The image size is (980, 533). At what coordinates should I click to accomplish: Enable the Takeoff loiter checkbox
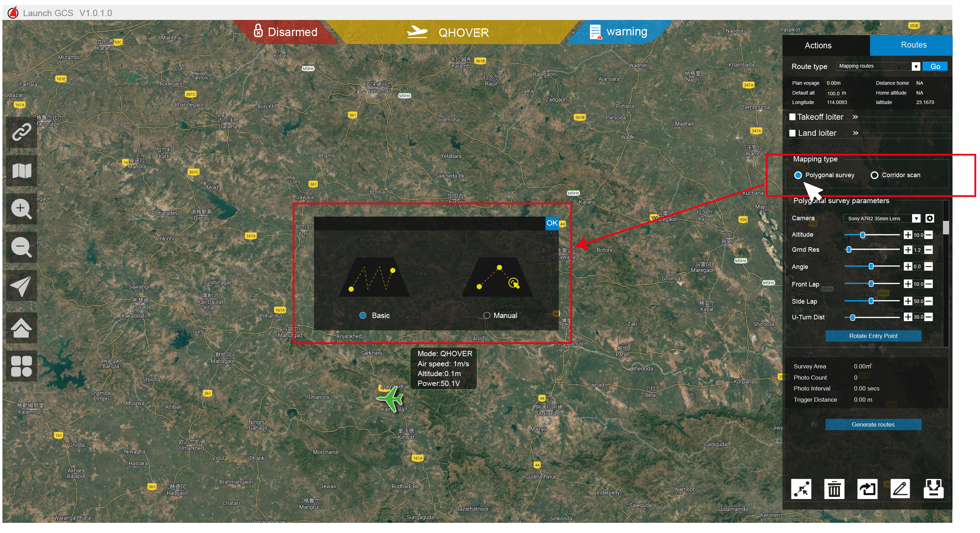792,117
